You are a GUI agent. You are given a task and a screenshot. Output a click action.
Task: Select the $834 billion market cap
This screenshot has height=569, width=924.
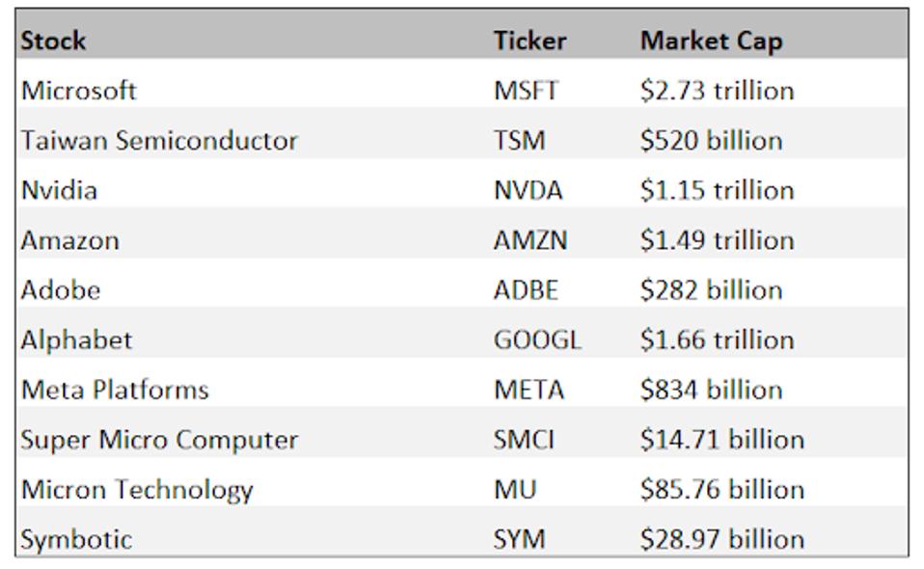(x=711, y=390)
